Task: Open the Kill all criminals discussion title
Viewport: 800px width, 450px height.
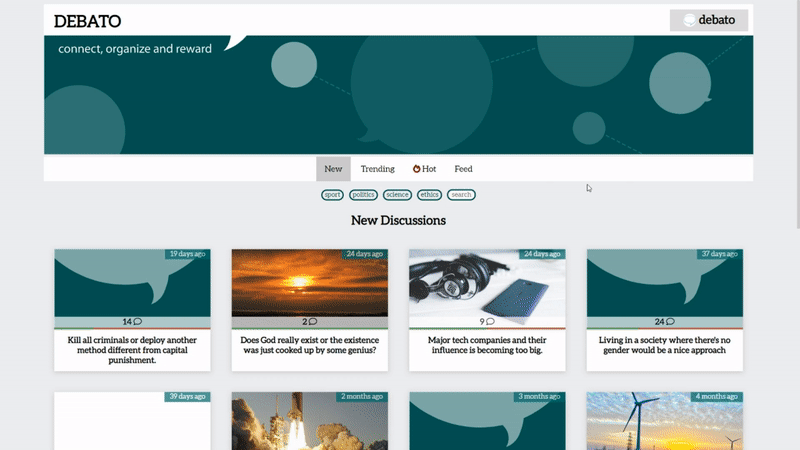Action: [x=132, y=350]
